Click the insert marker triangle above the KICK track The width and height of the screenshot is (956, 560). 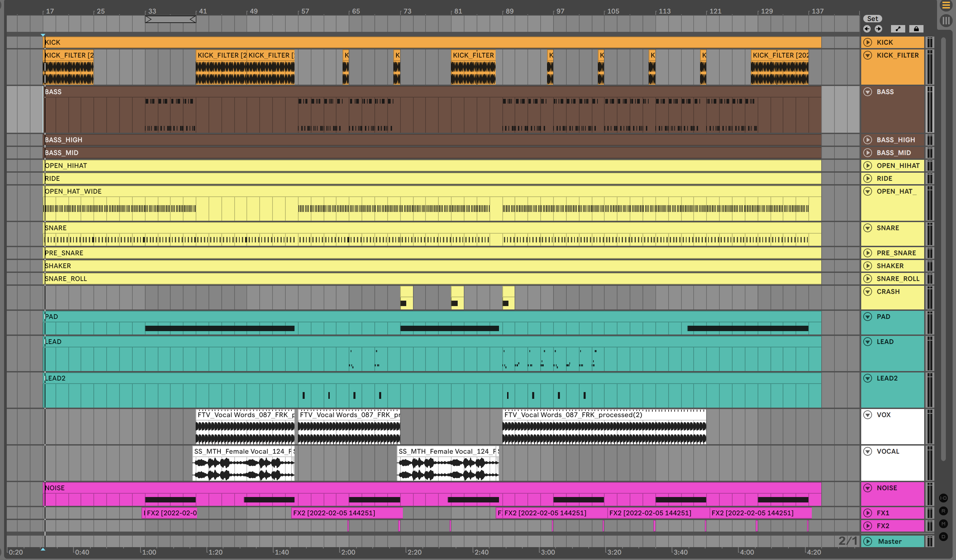[x=43, y=35]
